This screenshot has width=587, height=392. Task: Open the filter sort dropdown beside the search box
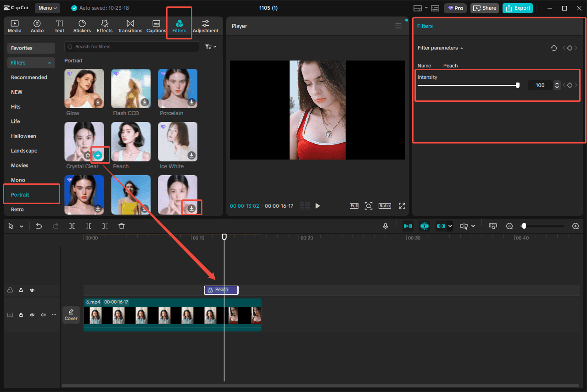[x=210, y=46]
